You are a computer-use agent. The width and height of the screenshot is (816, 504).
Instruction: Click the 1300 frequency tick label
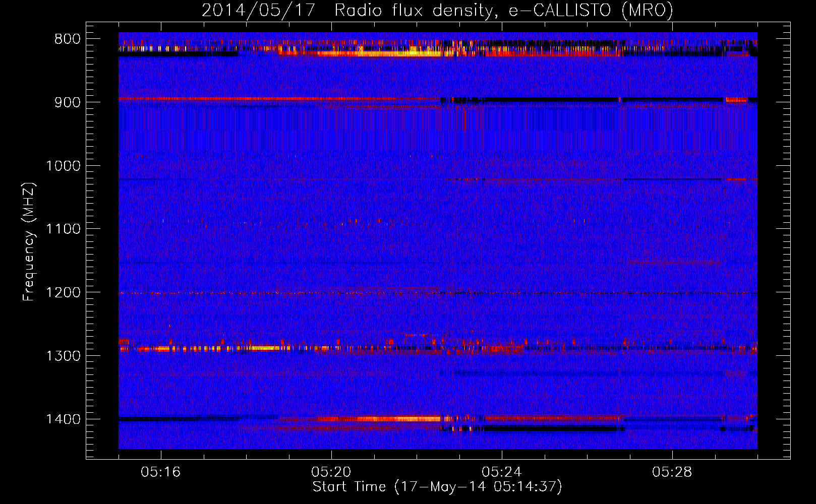63,356
